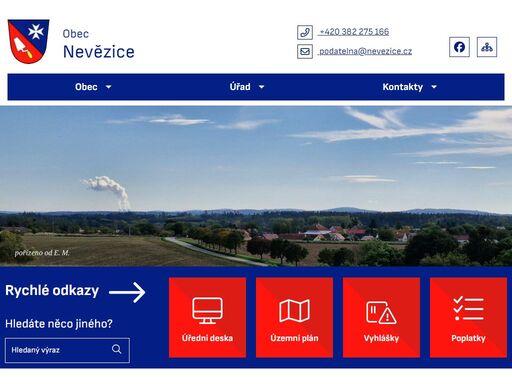Click the warning icon for Vyhlášky

[x=381, y=312]
